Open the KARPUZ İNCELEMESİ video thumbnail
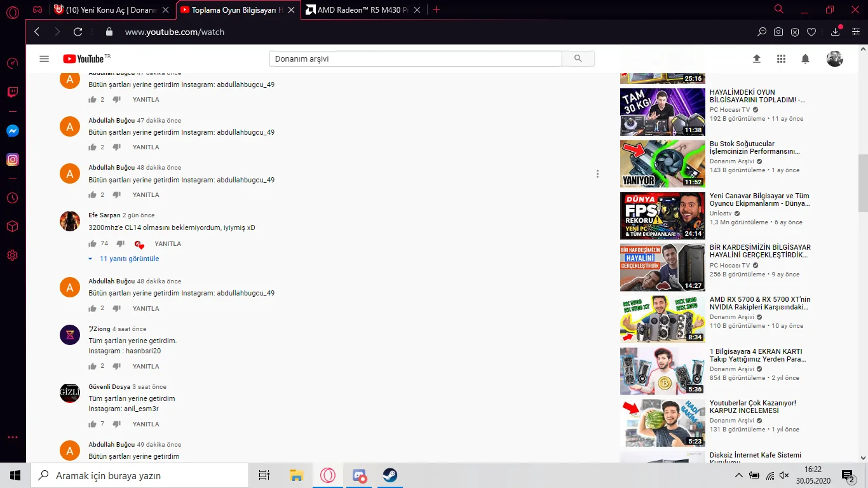 tap(663, 423)
